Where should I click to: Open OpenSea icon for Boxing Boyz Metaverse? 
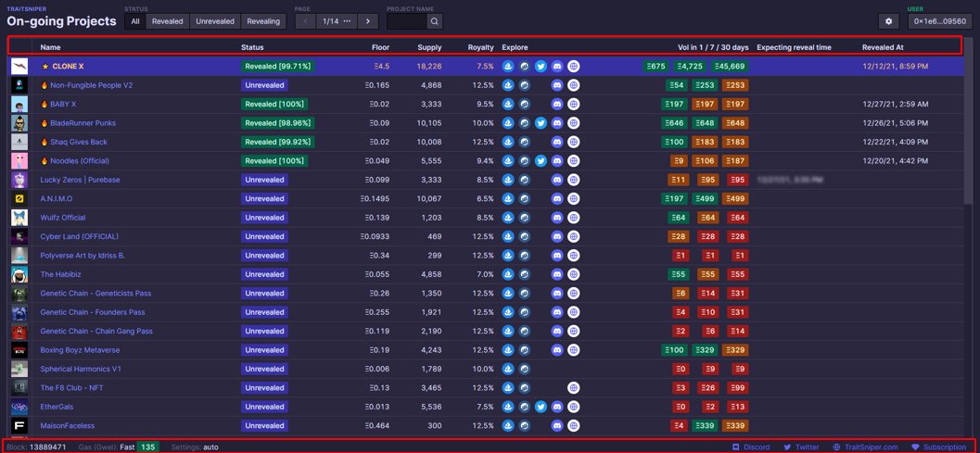[x=508, y=350]
